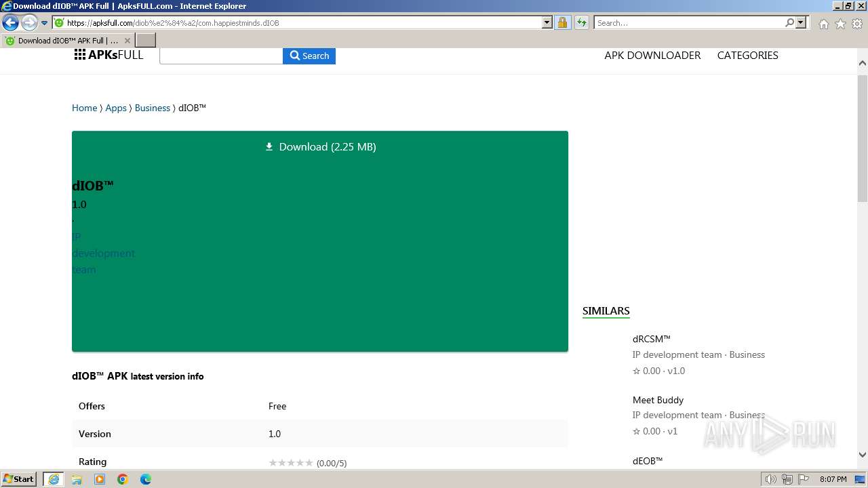The image size is (868, 488).
Task: Click the IE search magnifier icon
Action: point(789,23)
